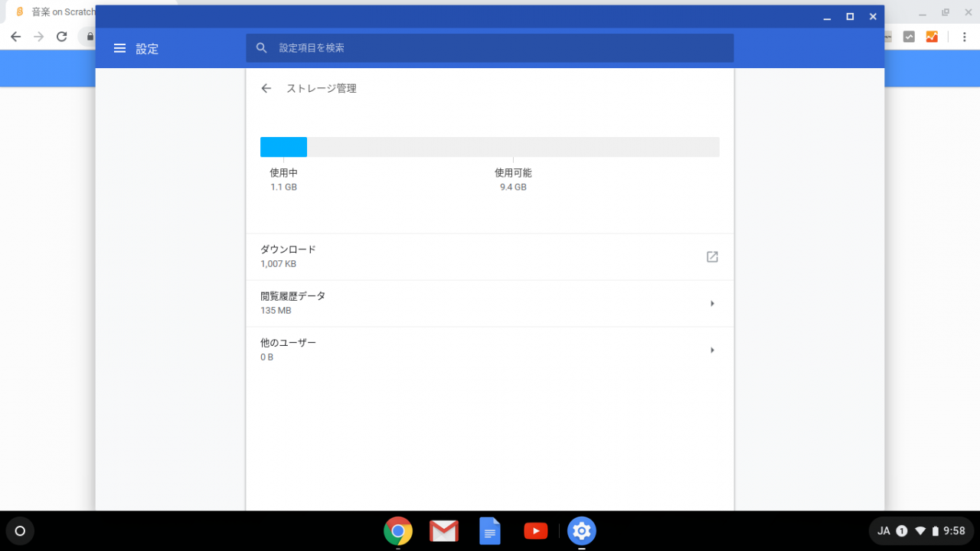Close the Chrome browser window
Viewport: 980px width, 551px height.
(967, 12)
